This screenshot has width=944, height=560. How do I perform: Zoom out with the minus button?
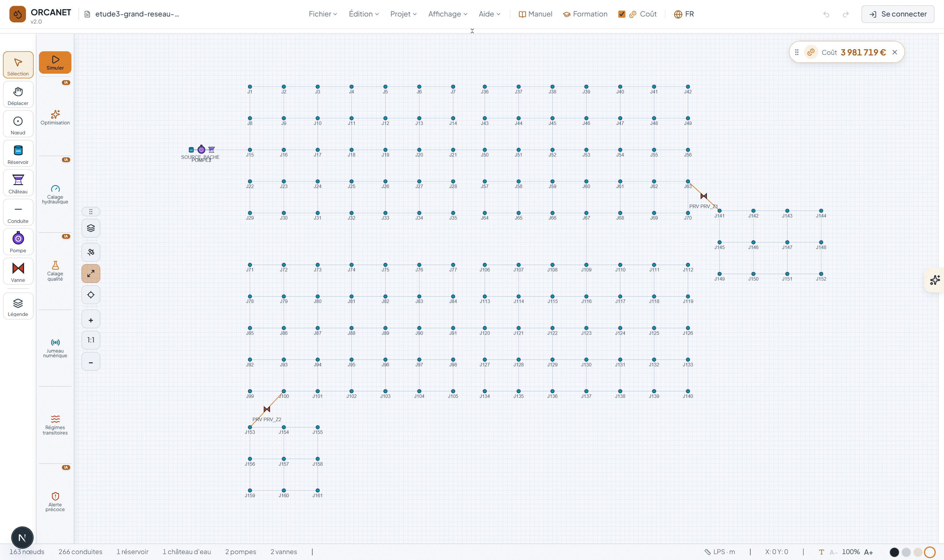pyautogui.click(x=91, y=362)
